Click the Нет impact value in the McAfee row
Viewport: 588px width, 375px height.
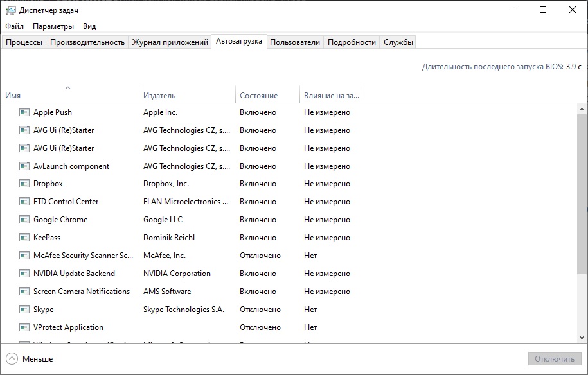[x=310, y=256]
